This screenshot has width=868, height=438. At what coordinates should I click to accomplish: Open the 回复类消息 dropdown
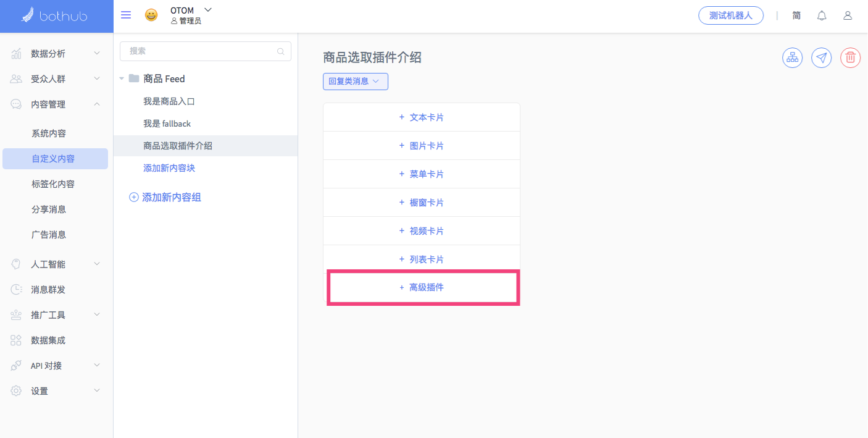356,81
